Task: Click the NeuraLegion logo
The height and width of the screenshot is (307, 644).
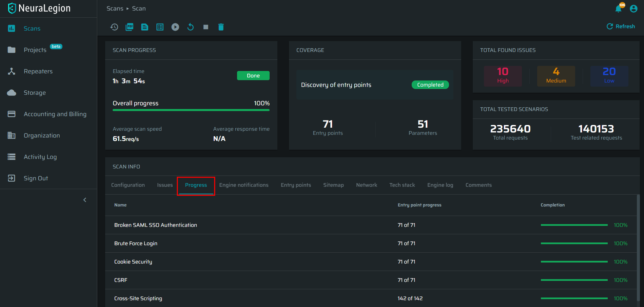Action: 39,8
